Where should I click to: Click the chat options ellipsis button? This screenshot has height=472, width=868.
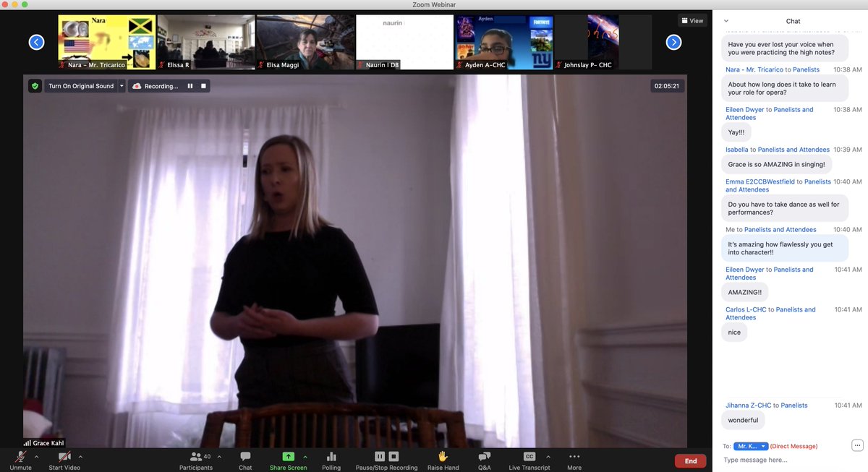coord(857,445)
